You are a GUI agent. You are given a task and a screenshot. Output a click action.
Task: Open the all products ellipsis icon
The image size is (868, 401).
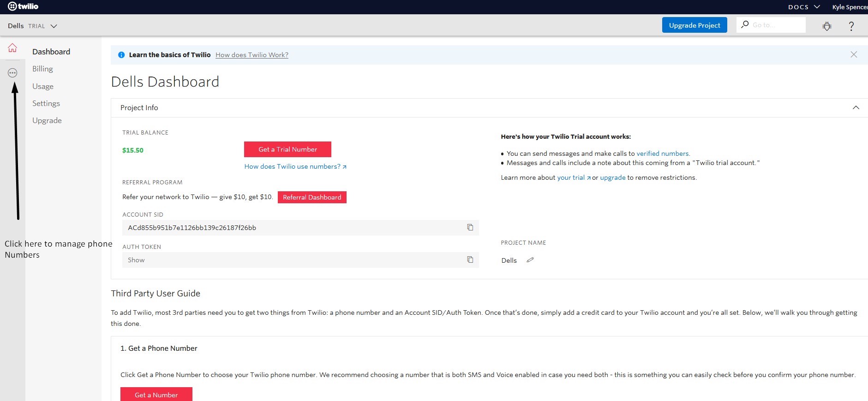[x=12, y=73]
